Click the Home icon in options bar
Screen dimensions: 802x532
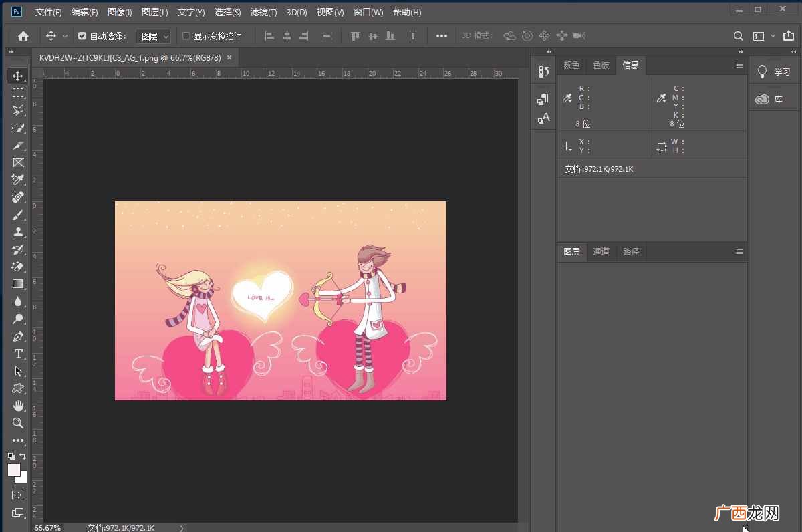coord(23,36)
